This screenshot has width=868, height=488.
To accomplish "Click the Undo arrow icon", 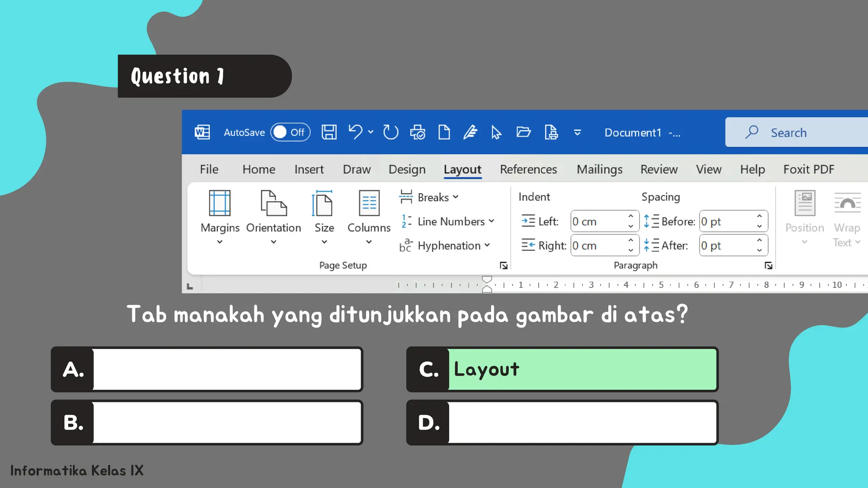I will (355, 132).
